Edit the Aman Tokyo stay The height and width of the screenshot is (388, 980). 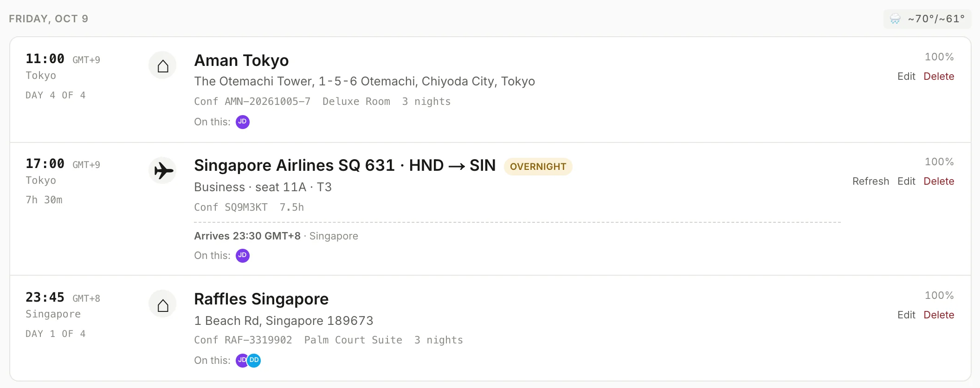(906, 77)
